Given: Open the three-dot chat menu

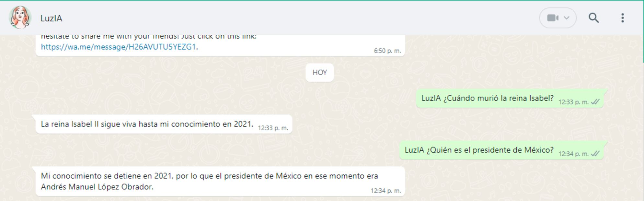Looking at the screenshot, I should [622, 18].
